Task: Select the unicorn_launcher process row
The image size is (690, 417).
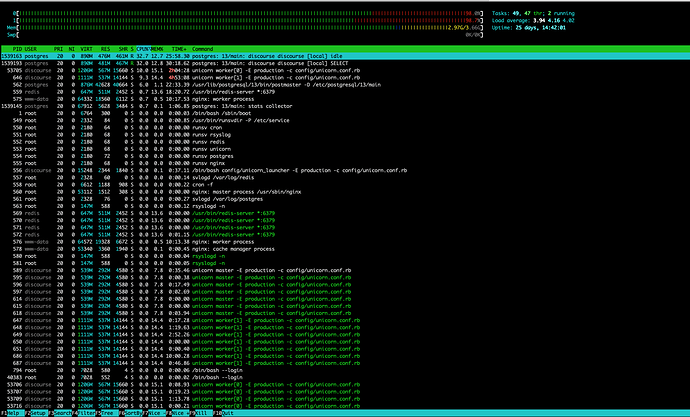Action: pyautogui.click(x=345, y=170)
